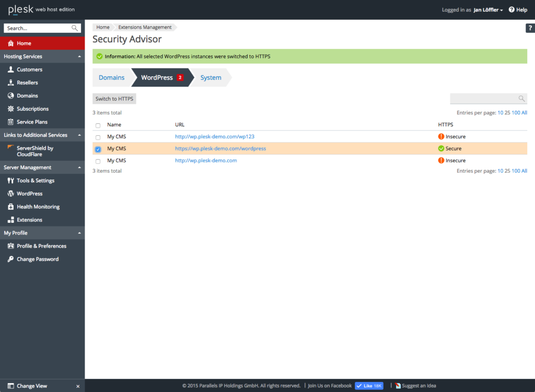
Task: Click the green information check icon
Action: [99, 56]
